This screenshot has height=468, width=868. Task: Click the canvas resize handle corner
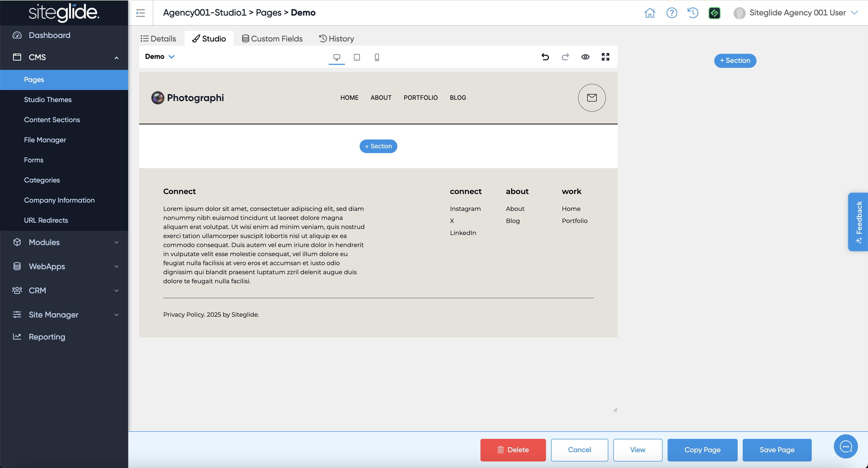point(615,410)
